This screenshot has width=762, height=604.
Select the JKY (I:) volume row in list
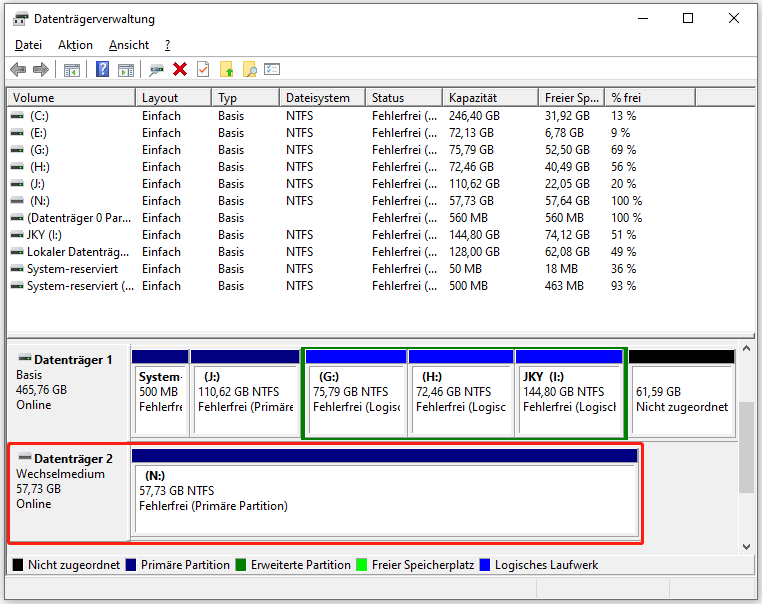[x=60, y=235]
